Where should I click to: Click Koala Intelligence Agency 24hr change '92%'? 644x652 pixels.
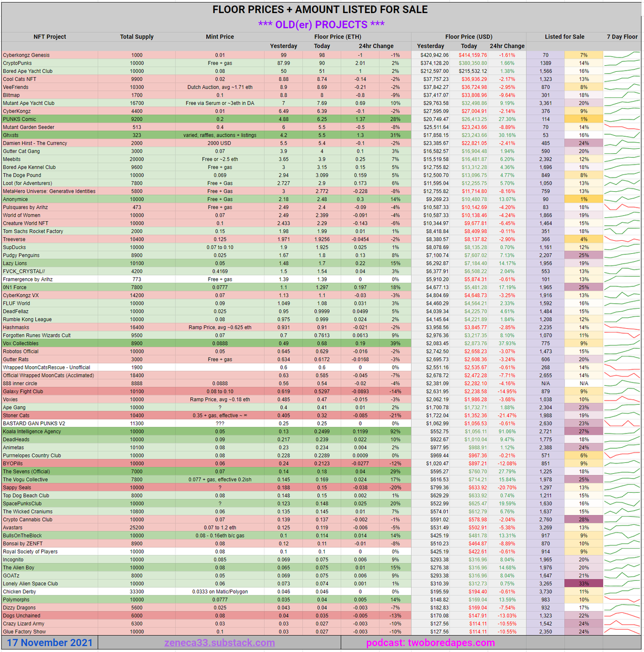coord(395,431)
